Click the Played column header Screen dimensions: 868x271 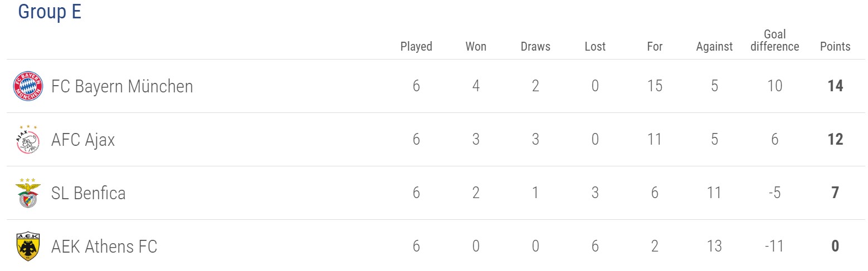pos(416,46)
